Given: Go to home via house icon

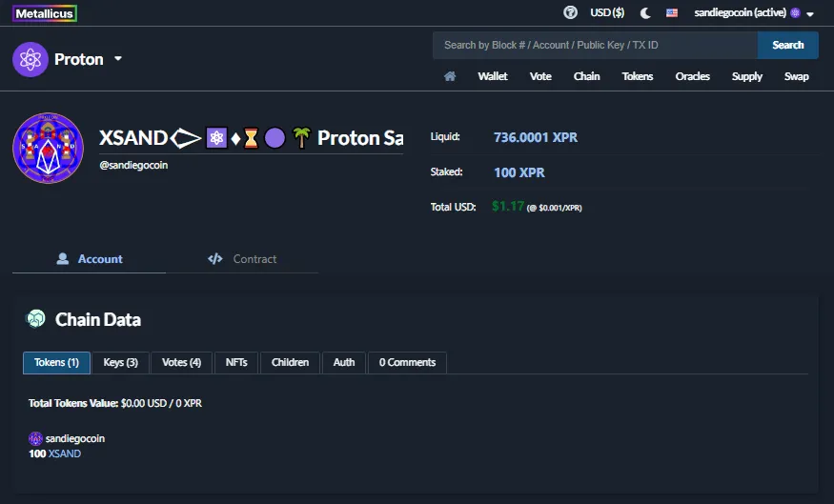Looking at the screenshot, I should pos(450,76).
